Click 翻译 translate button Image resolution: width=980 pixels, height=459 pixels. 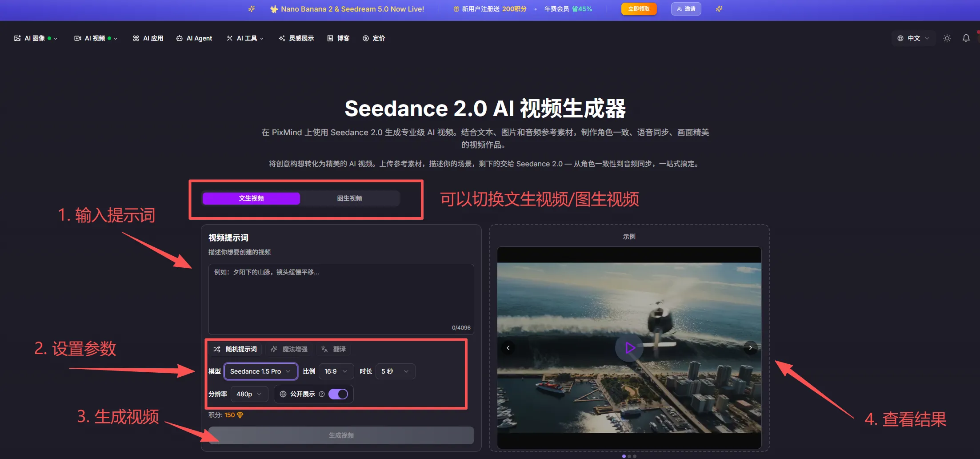pos(333,349)
